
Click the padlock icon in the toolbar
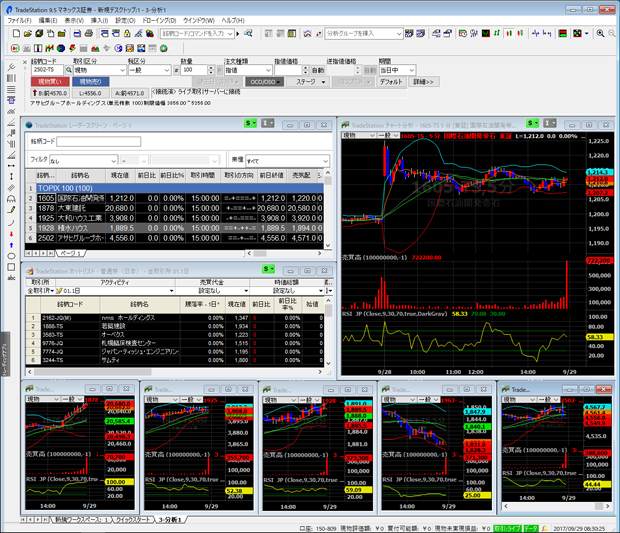coord(127,34)
